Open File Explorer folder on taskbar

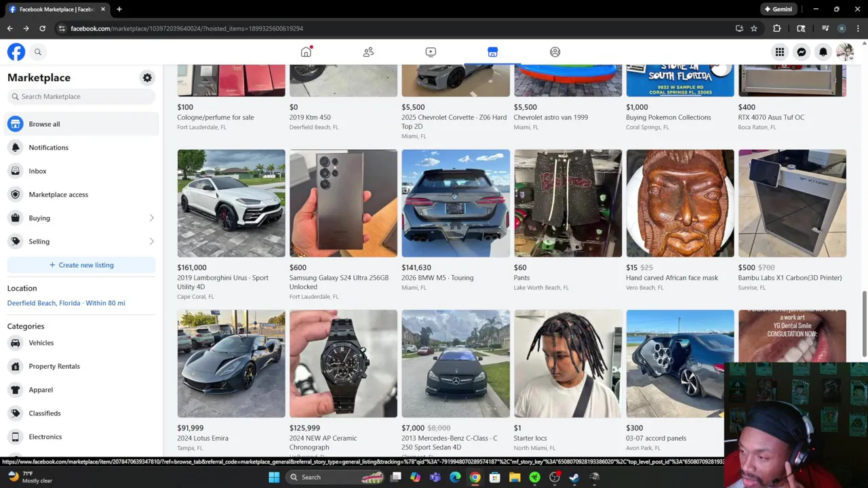tap(515, 477)
